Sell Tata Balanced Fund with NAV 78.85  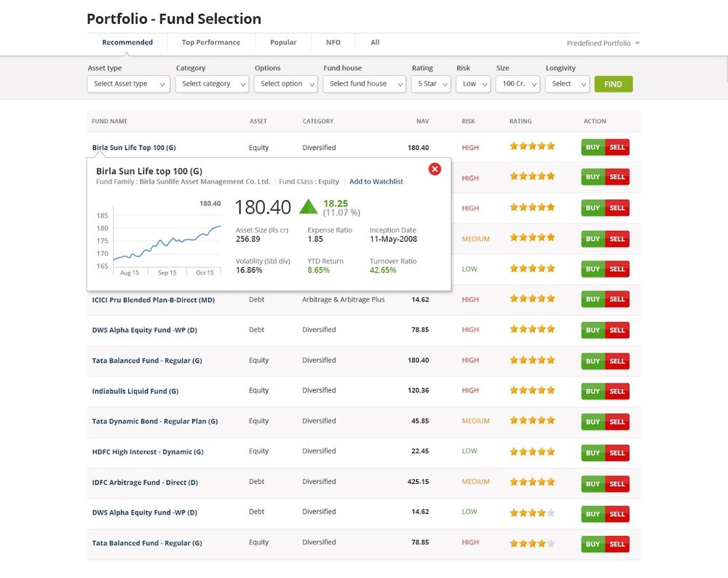617,544
